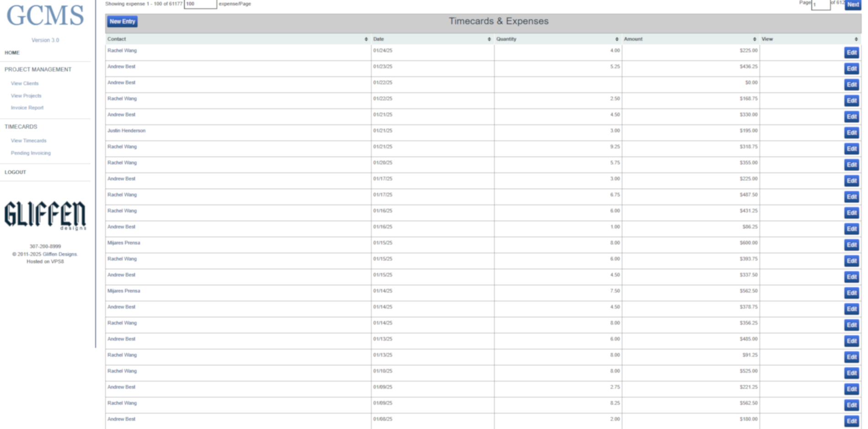The height and width of the screenshot is (429, 868).
Task: Open View Projects in sidebar
Action: tap(26, 96)
